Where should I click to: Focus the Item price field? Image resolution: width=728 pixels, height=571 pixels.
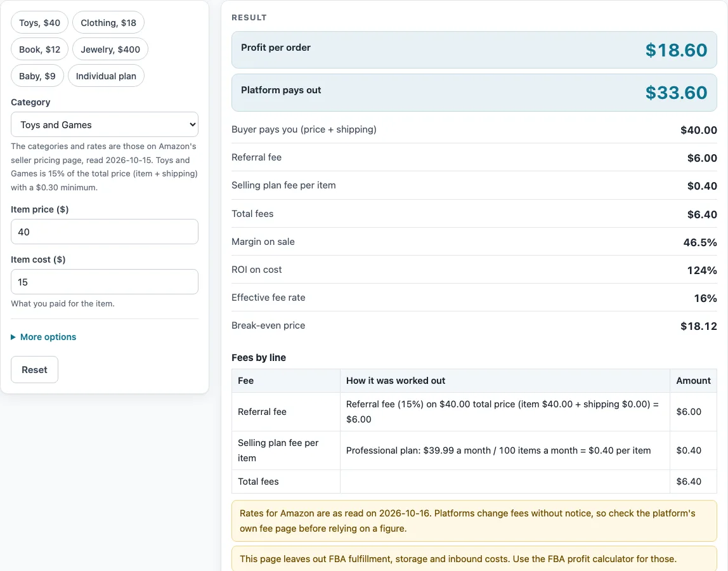point(105,232)
